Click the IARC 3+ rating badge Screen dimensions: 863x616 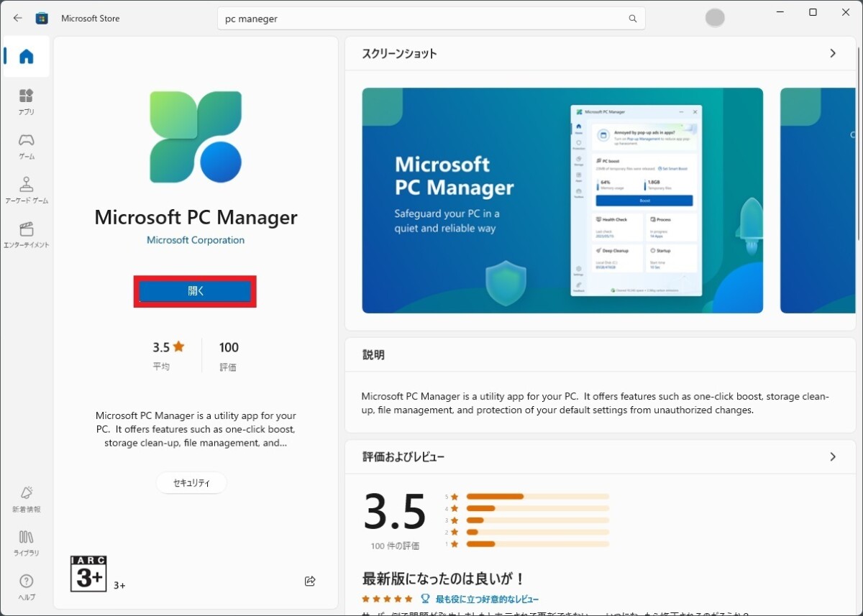pyautogui.click(x=88, y=574)
